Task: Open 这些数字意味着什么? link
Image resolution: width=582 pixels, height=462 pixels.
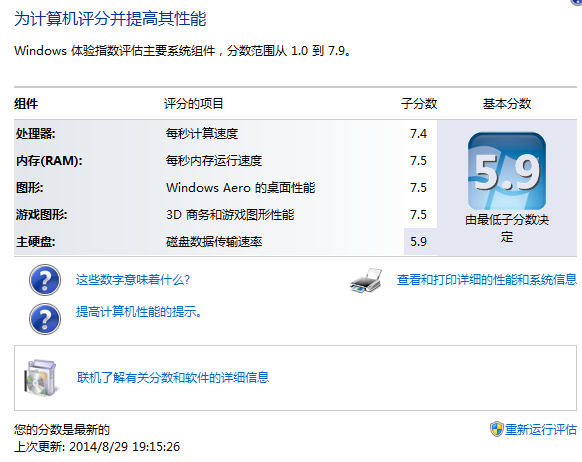Action: [133, 279]
